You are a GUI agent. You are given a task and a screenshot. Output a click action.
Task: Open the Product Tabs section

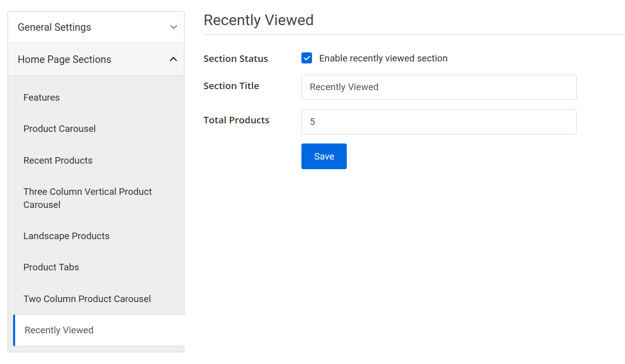point(51,267)
